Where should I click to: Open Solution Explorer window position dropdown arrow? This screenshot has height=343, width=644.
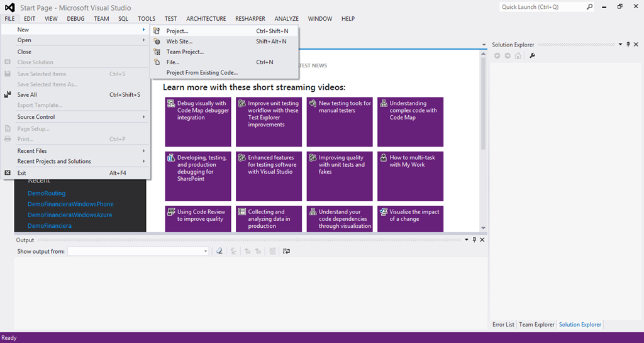click(619, 45)
